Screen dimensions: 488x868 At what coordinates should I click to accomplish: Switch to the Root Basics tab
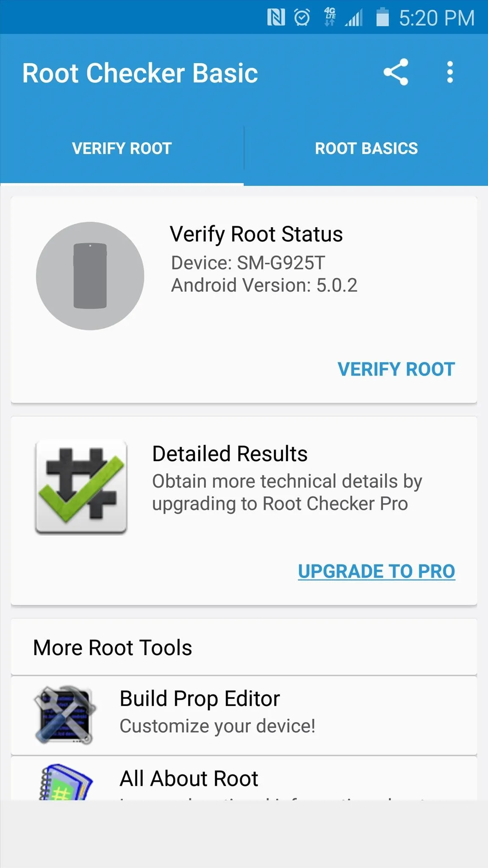click(x=366, y=148)
